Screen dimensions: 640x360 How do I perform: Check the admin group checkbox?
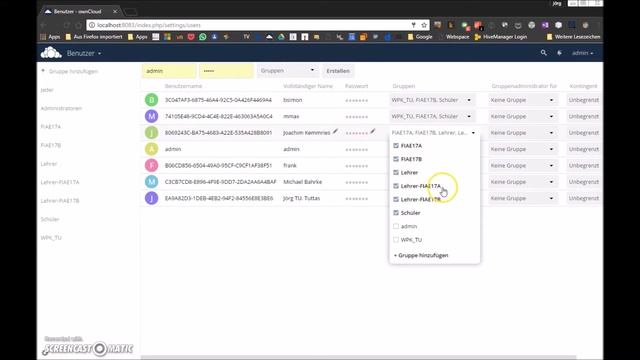tap(396, 226)
